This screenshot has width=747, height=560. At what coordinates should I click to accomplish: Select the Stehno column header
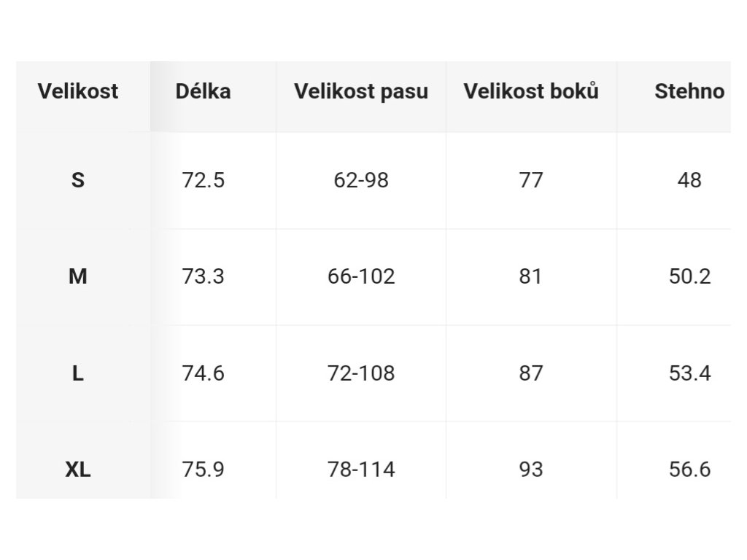pos(689,91)
